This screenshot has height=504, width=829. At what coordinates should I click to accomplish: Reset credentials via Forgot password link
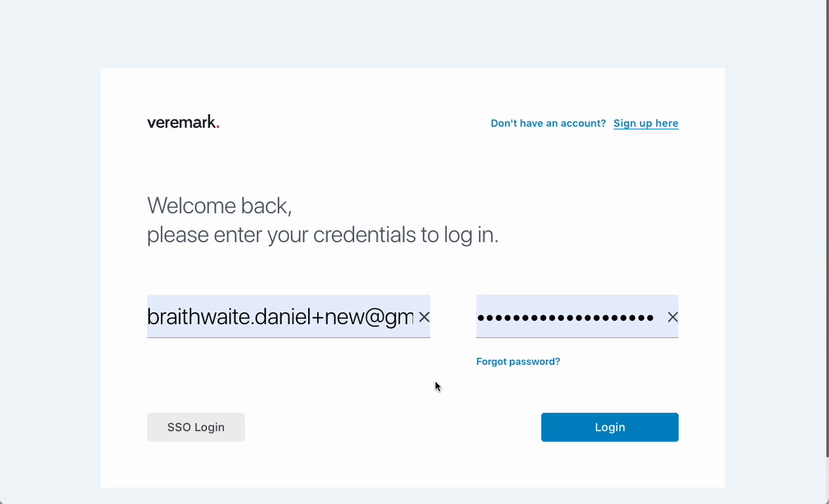coord(518,361)
